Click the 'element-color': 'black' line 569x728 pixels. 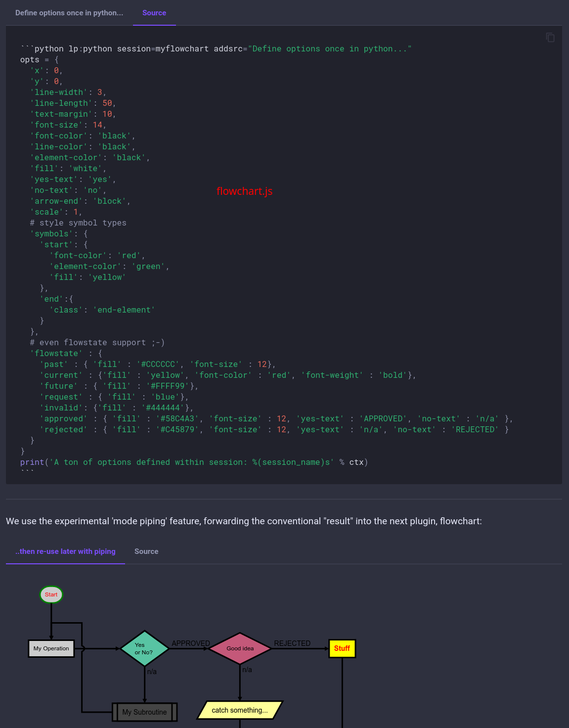(90, 158)
